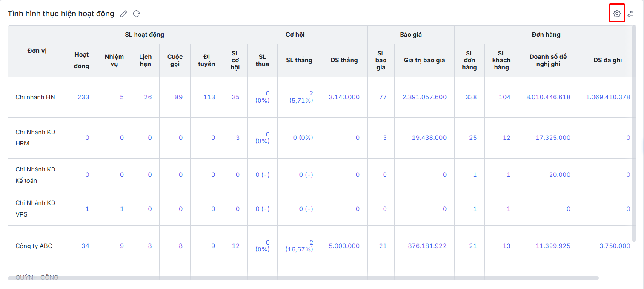The width and height of the screenshot is (644, 289).
Task: Open the filter sliders icon
Action: [630, 14]
